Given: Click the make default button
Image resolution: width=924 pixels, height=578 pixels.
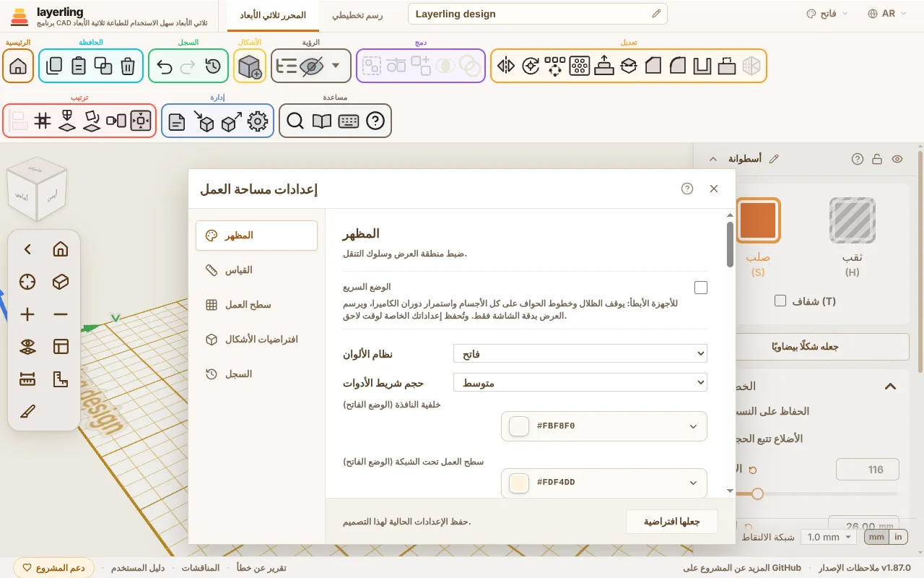Looking at the screenshot, I should pos(671,522).
